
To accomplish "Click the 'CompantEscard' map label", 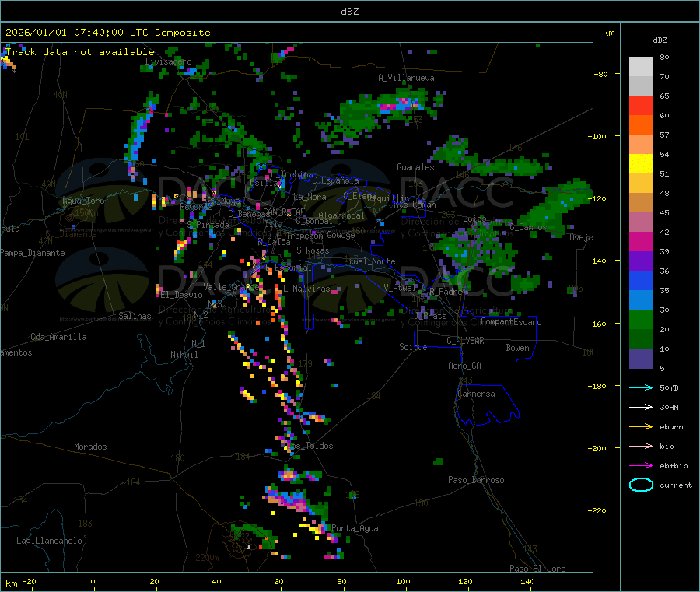I will point(511,322).
